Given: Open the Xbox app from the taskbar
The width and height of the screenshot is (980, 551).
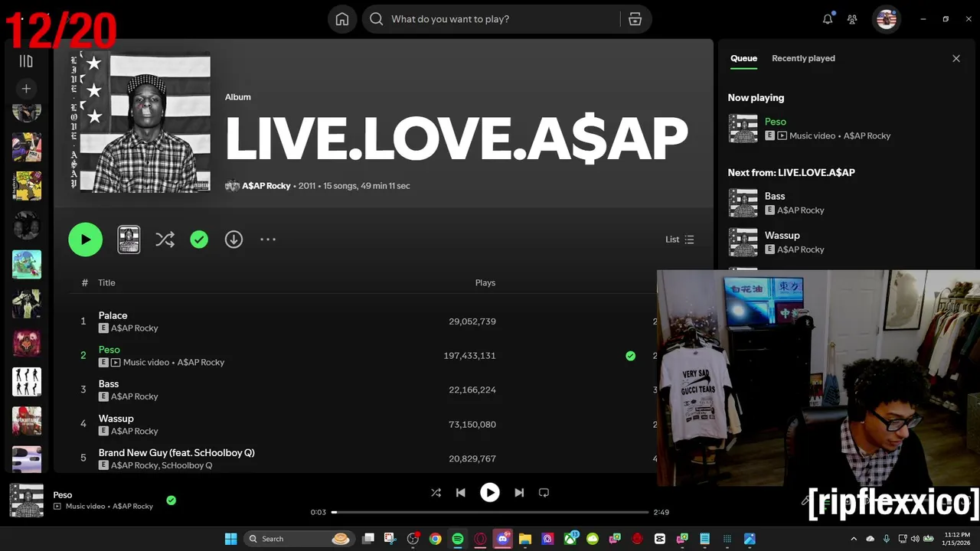Looking at the screenshot, I should 570,539.
